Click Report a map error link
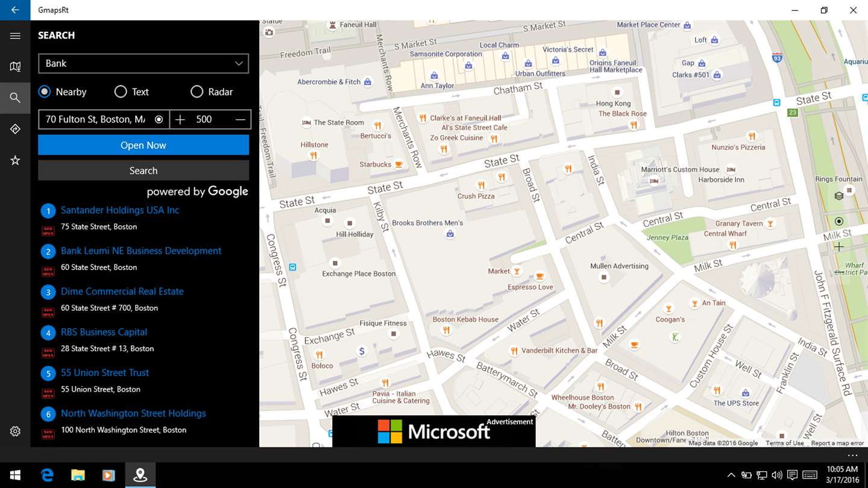Image resolution: width=868 pixels, height=488 pixels. click(x=837, y=443)
